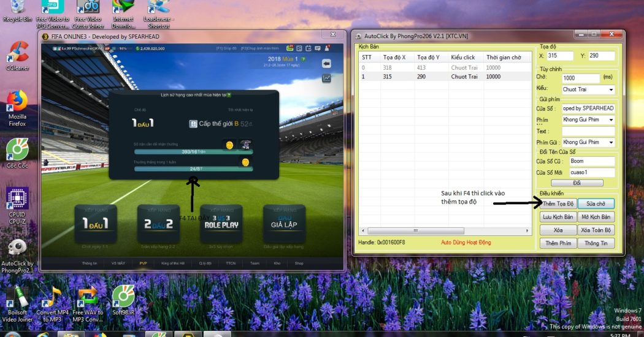Click the Xóa Toàn Bộ button
Screen dimensions: 644x337
[x=596, y=230]
